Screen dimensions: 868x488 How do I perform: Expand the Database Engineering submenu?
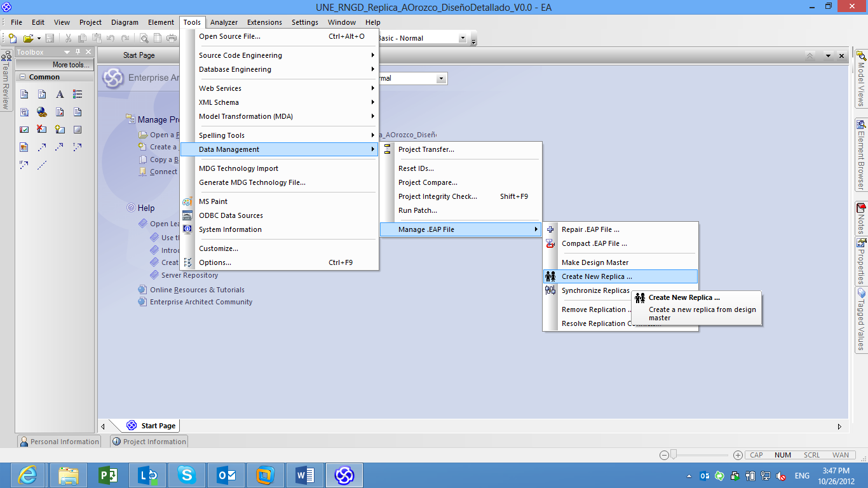(x=280, y=69)
